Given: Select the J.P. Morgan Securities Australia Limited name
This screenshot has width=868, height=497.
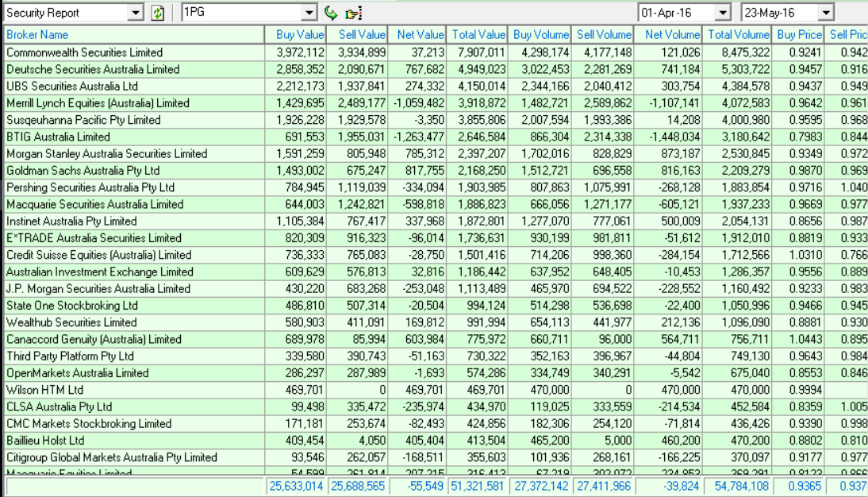Looking at the screenshot, I should point(98,289).
